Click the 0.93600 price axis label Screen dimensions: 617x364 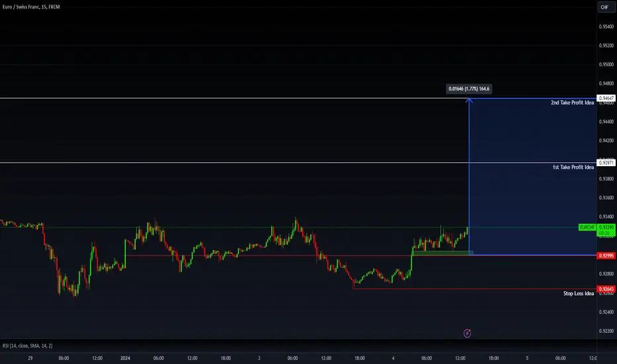tap(606, 198)
